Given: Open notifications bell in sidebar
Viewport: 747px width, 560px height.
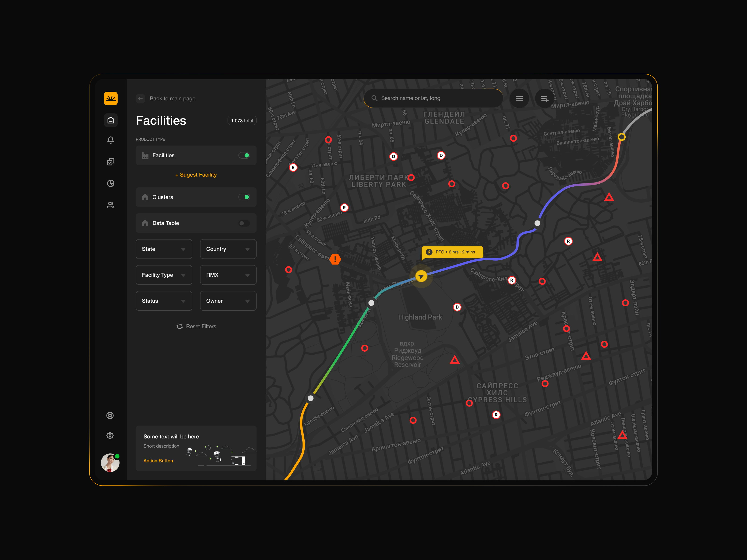Looking at the screenshot, I should pos(110,140).
